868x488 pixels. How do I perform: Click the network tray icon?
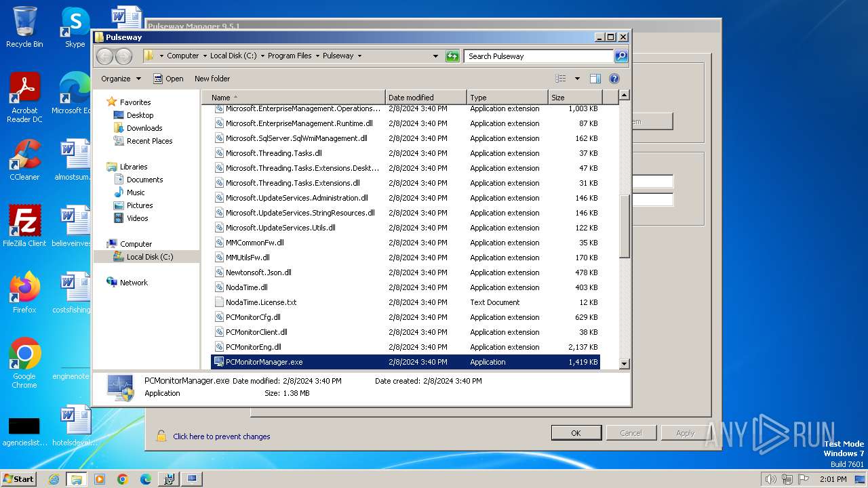tap(787, 479)
